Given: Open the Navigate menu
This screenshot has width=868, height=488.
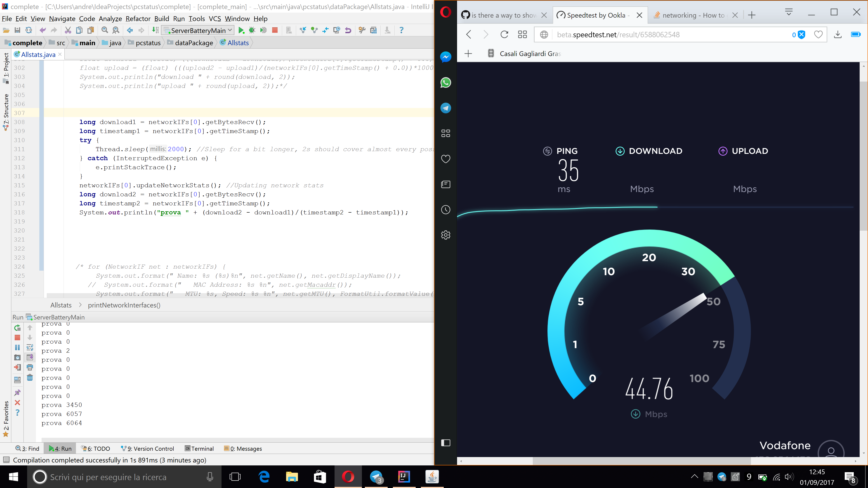Looking at the screenshot, I should point(62,19).
